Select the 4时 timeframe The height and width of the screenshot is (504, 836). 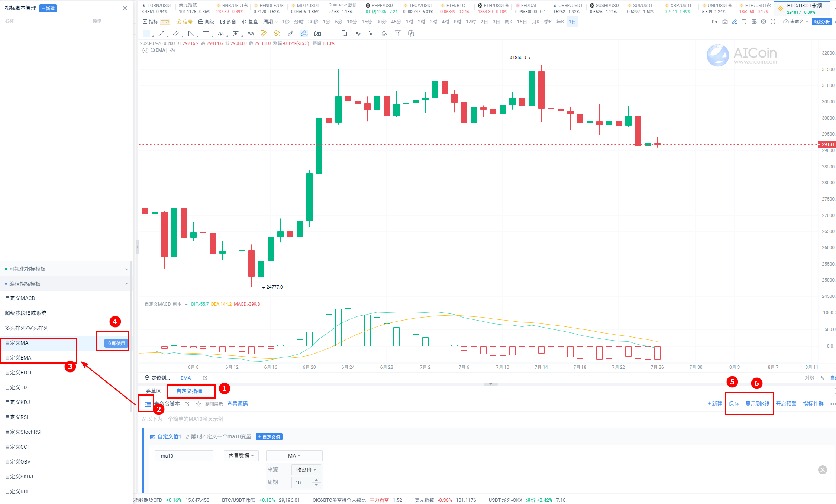445,22
